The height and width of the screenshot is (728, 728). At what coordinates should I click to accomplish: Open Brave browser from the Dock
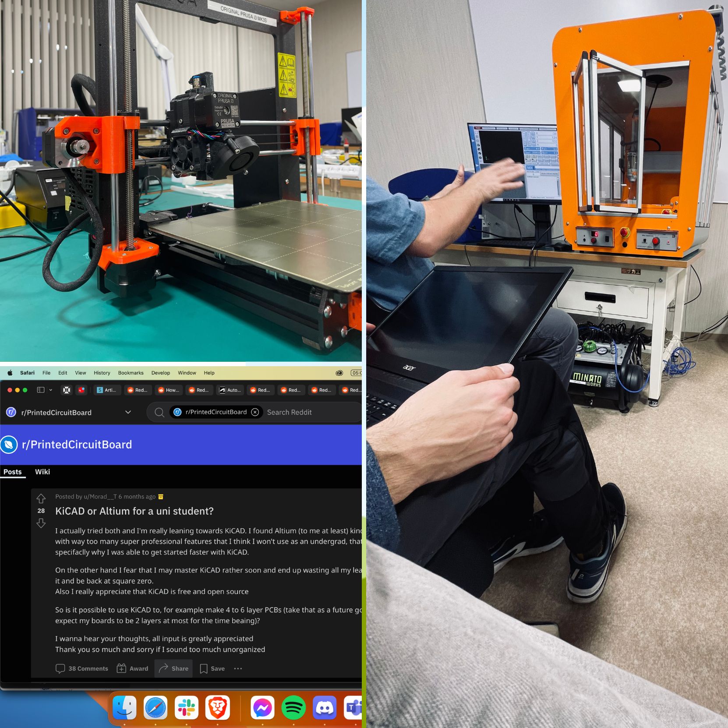[218, 707]
